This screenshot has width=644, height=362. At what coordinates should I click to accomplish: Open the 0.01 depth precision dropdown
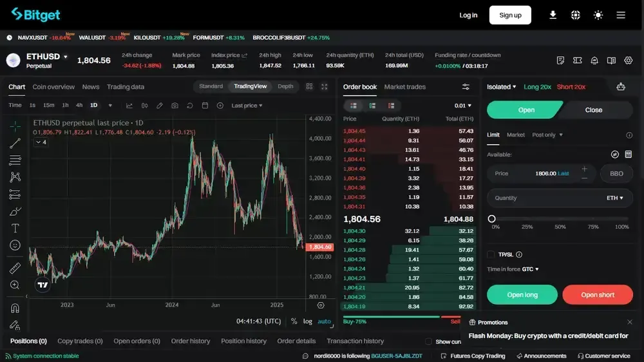tap(463, 106)
